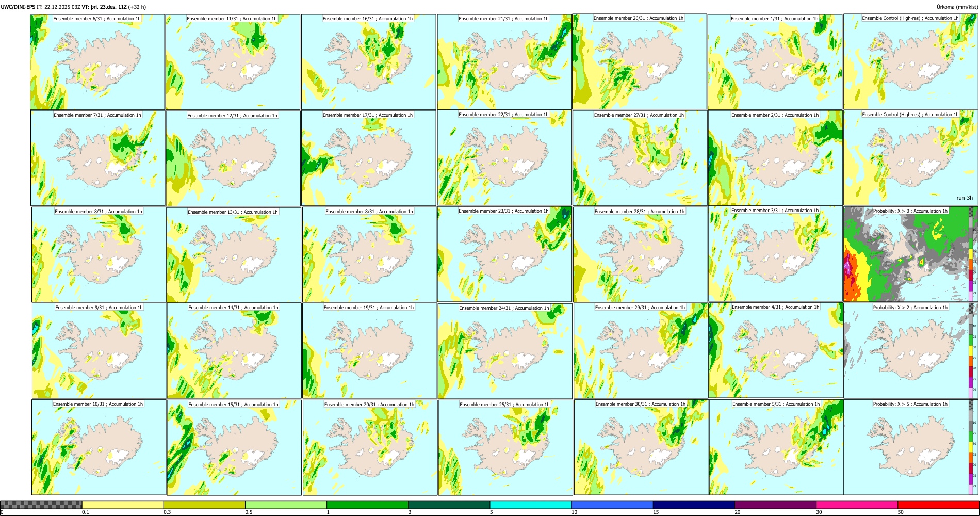Click the dark green 3–5 legend swatch
This screenshot has width=980, height=516.
(449, 505)
